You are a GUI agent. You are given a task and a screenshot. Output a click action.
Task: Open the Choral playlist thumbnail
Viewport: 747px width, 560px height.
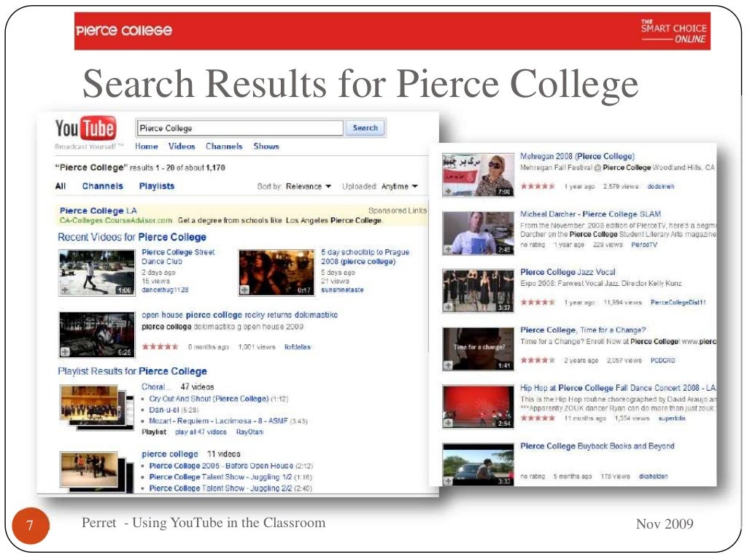click(x=97, y=408)
